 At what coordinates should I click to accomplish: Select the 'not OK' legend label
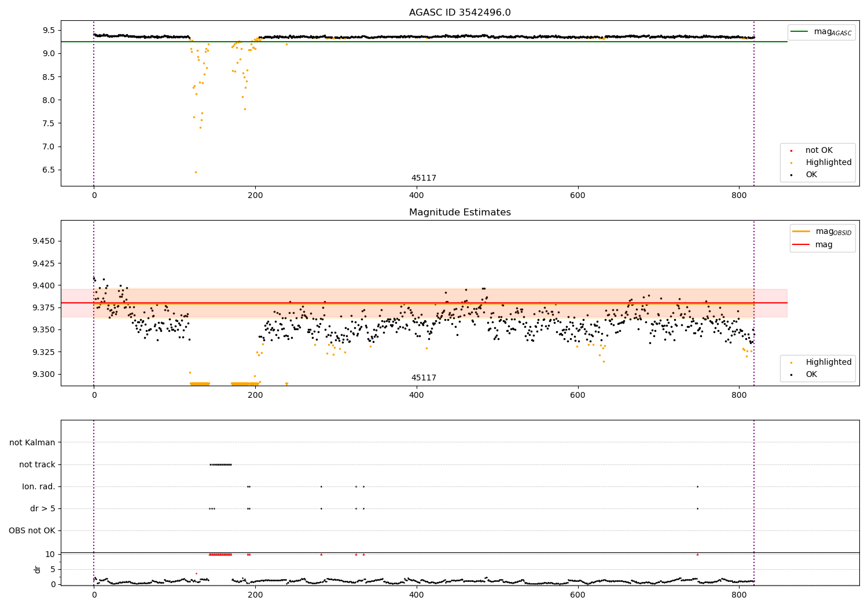point(819,151)
